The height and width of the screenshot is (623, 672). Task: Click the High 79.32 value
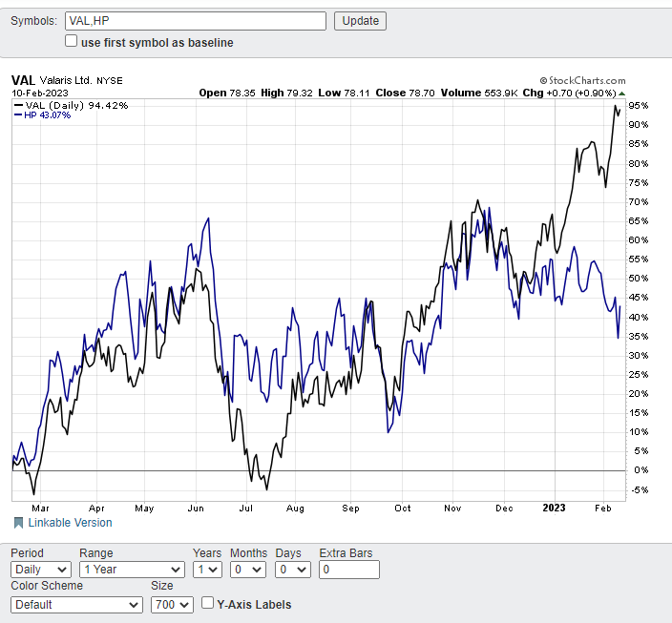click(x=286, y=93)
